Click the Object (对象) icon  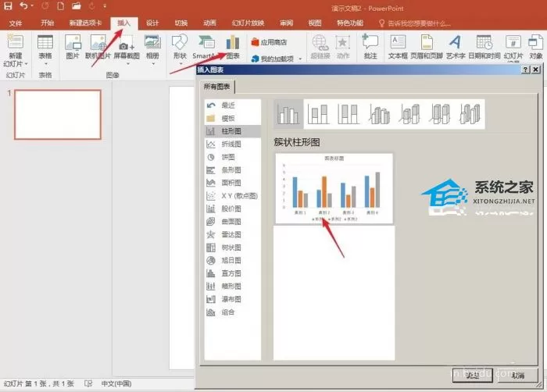point(535,42)
